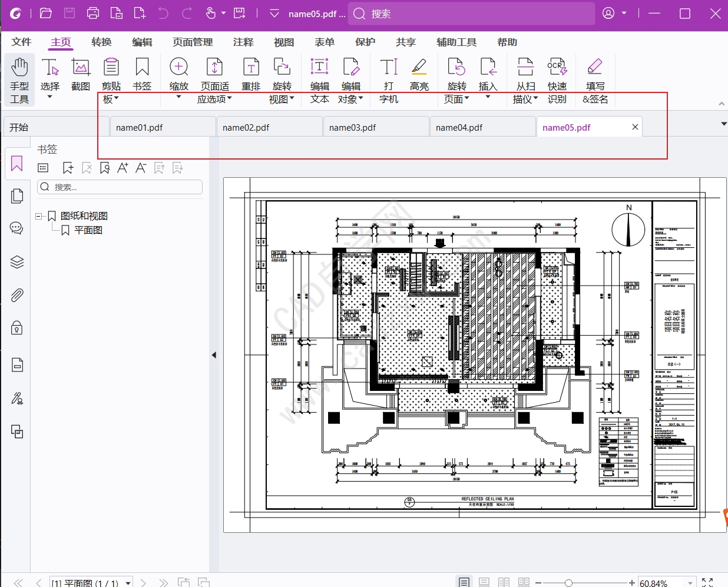Click the top search (搜索) box
Viewport: 728px width, 587px height.
click(x=471, y=14)
